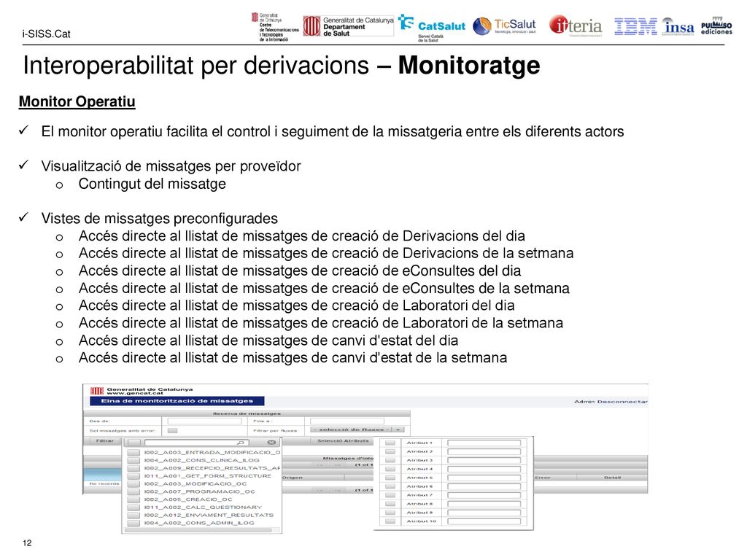747x560 pixels.
Task: Check I004_A002_CONS_CLINICA_ILOG flow checkbox
Action: pyautogui.click(x=133, y=460)
